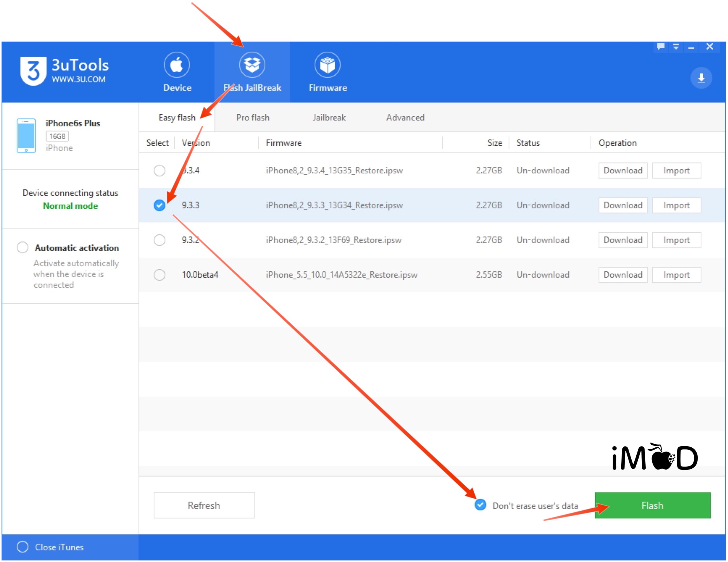Open the title bar dropdown menu icon
Screen dimensions: 728x562
coord(676,47)
